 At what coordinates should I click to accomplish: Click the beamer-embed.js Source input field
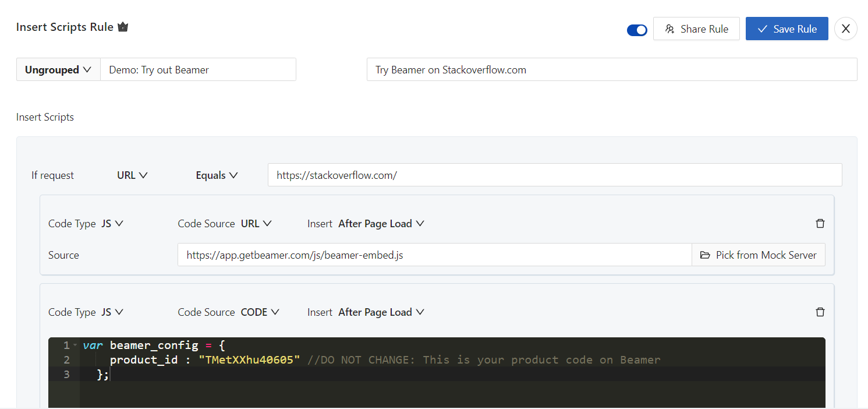coord(434,255)
